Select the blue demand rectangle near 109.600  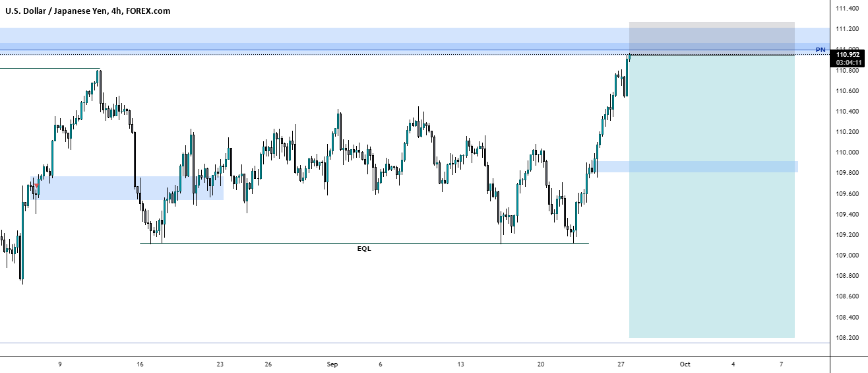point(127,188)
